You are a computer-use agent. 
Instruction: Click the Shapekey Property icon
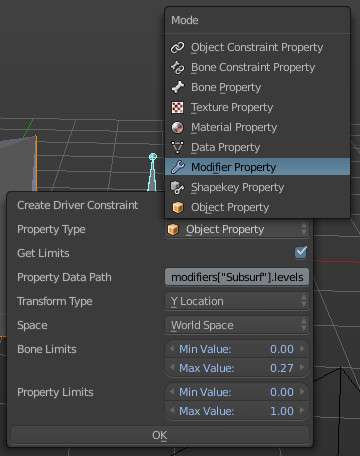click(177, 188)
